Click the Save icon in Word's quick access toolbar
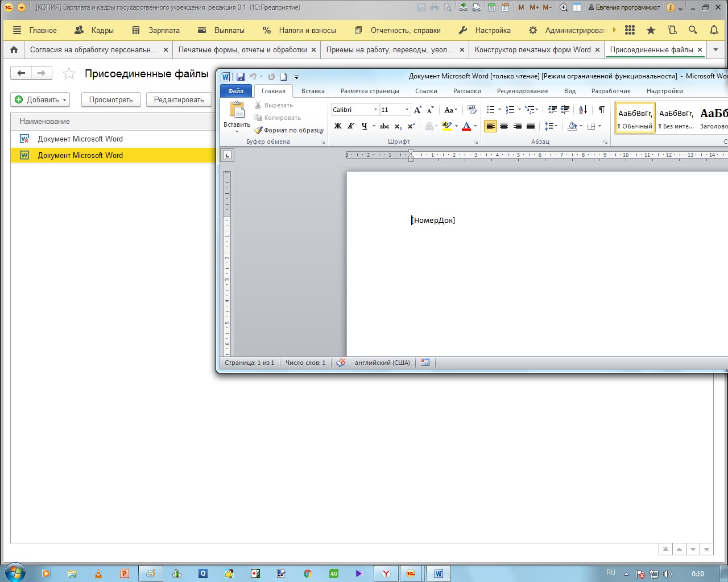728x582 pixels. [241, 77]
